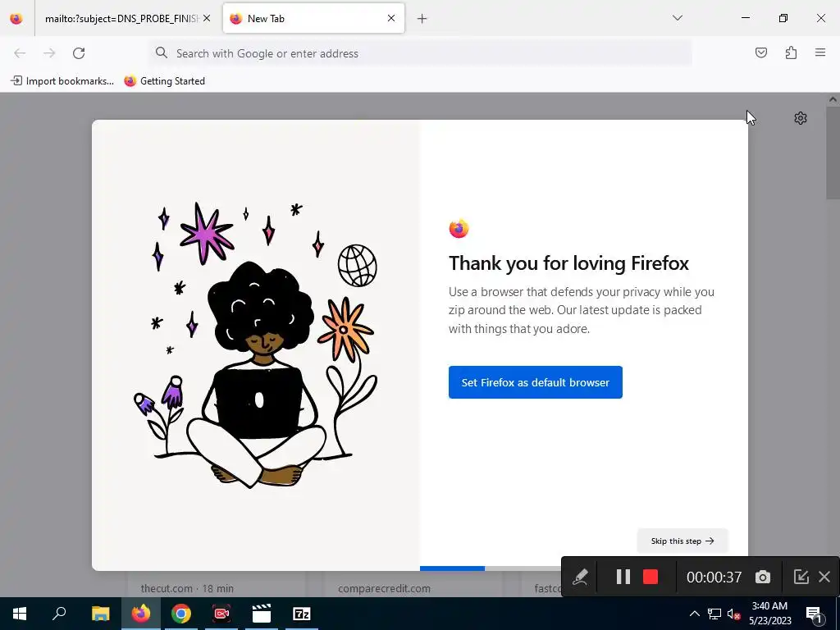Image resolution: width=840 pixels, height=630 pixels.
Task: Select the recorder annotation pen tool
Action: [580, 577]
